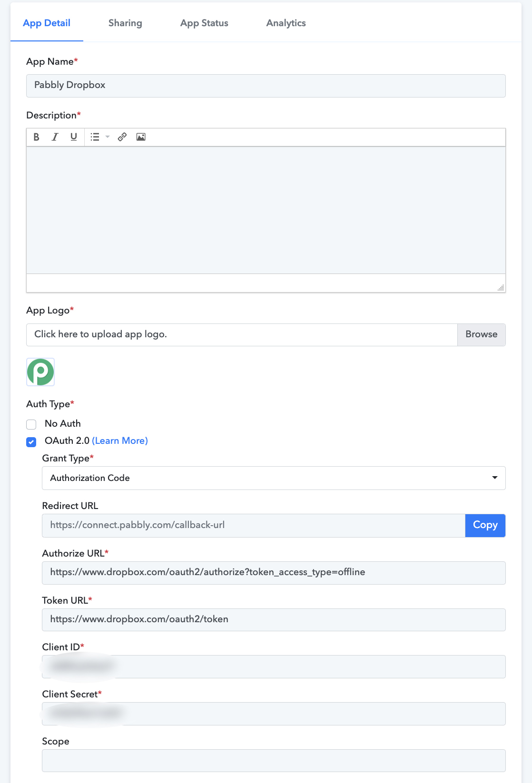
Task: Toggle bold formatting in description editor
Action: [36, 137]
